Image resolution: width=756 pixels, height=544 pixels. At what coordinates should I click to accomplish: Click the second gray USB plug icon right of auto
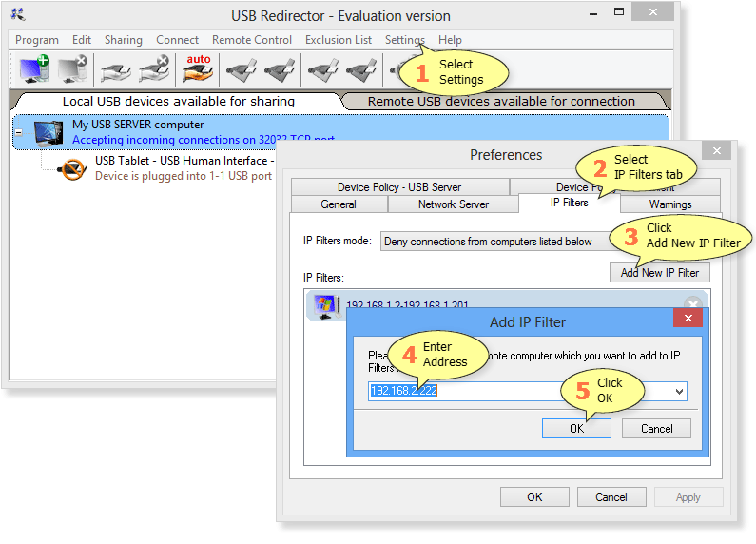280,70
